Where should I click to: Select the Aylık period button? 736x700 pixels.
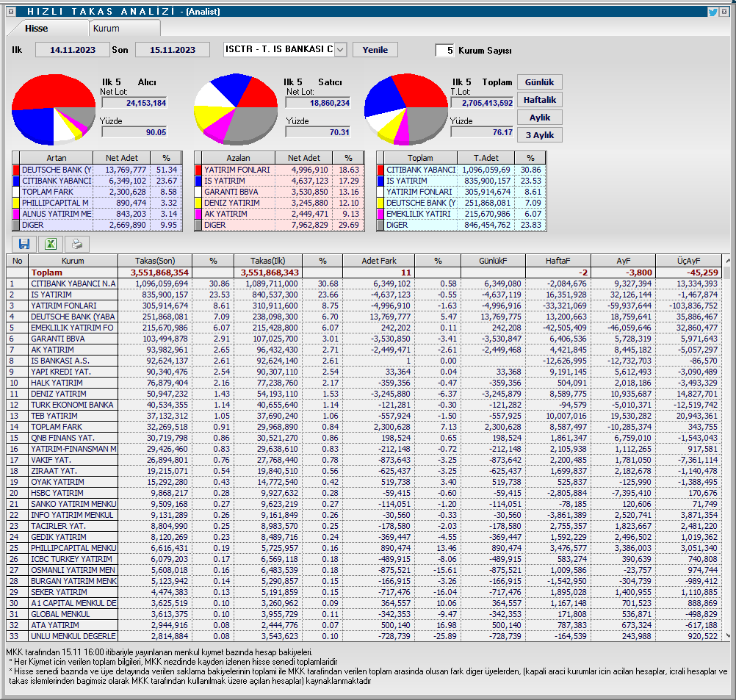coord(539,118)
